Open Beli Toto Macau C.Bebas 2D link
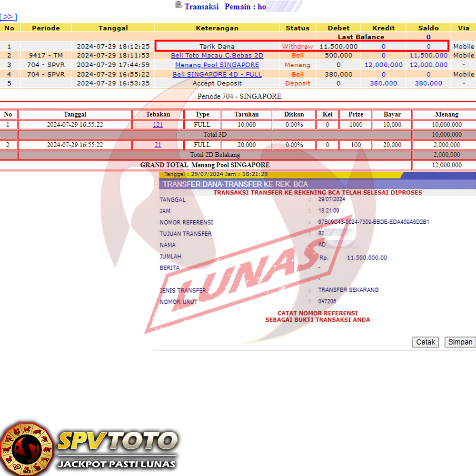Screen dimensions: 476x476 click(217, 56)
